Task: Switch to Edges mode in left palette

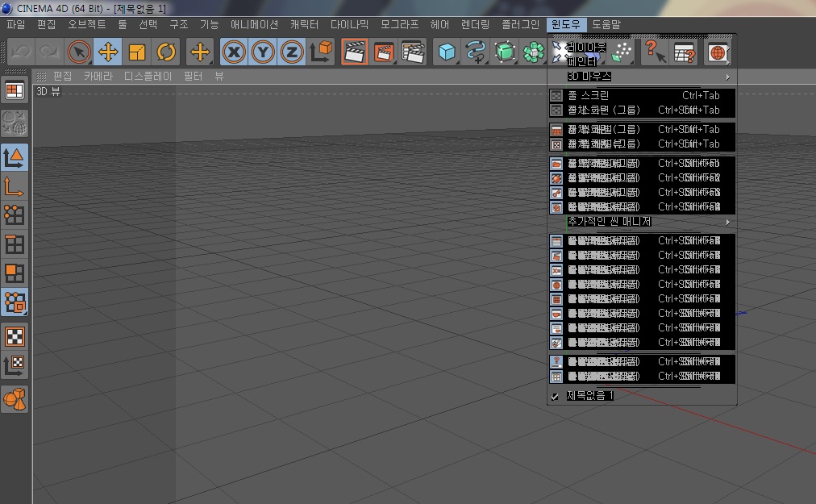Action: 15,244
